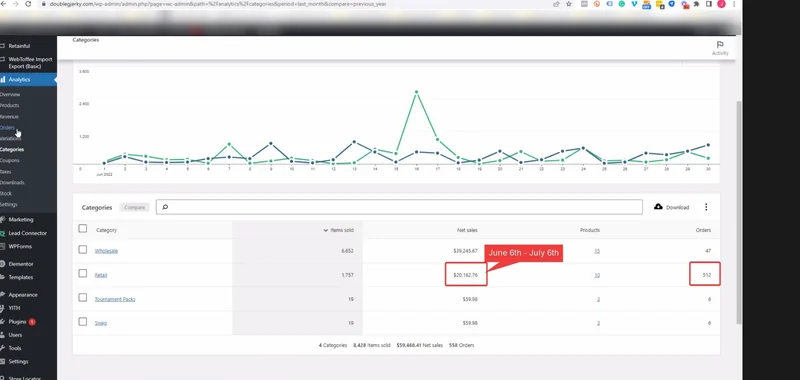Go to Analytics Overview

[10, 94]
